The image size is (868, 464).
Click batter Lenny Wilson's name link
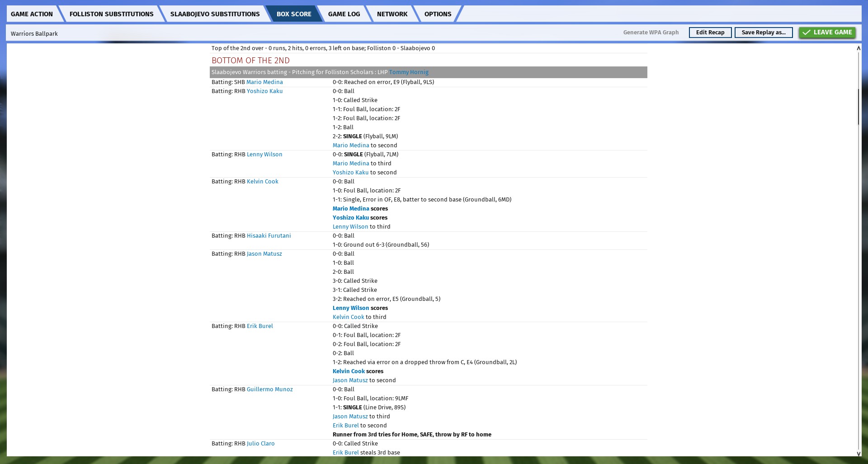[x=264, y=155]
